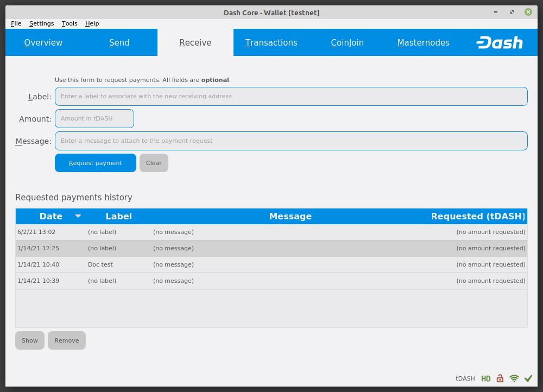Go to the Transactions tab

[x=271, y=42]
